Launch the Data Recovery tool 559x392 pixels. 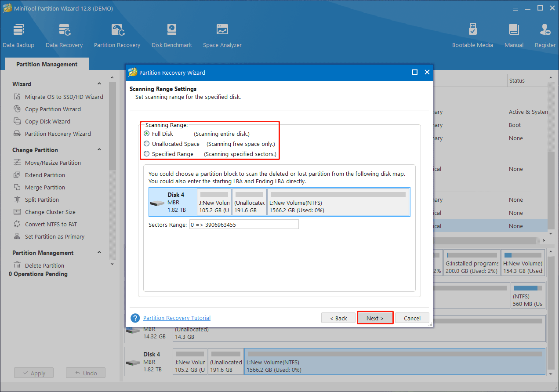pyautogui.click(x=64, y=36)
